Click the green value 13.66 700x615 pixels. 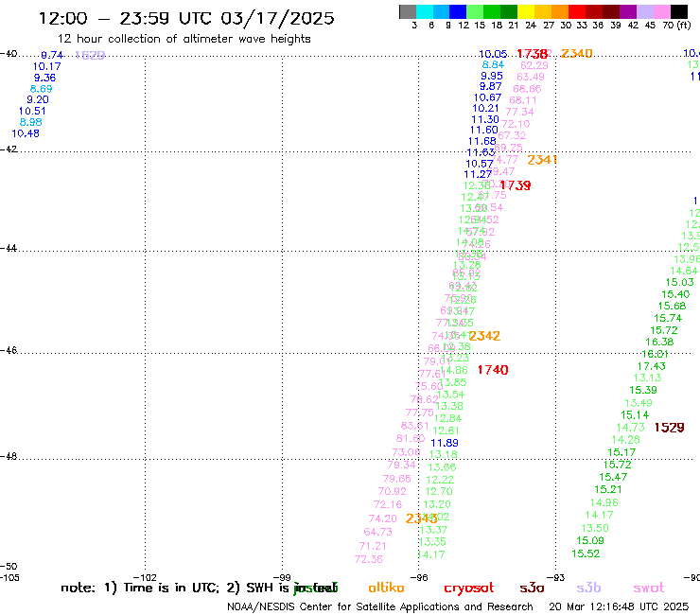click(x=442, y=467)
